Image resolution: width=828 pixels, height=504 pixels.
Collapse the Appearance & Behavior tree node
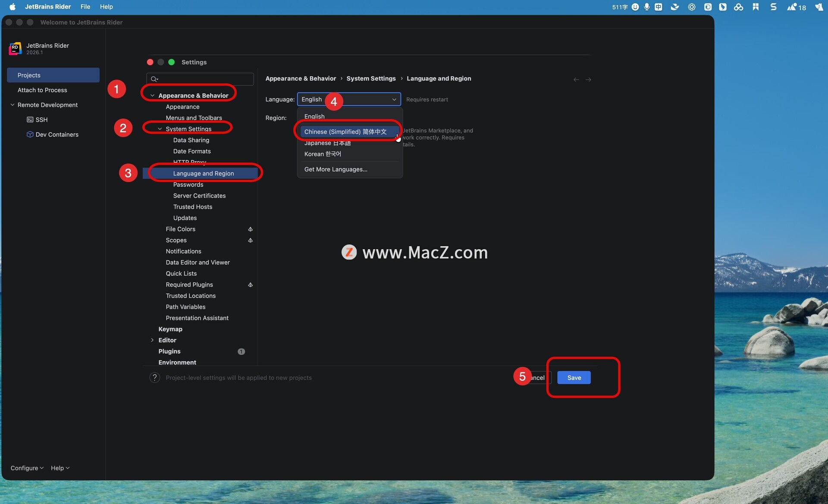coord(152,96)
